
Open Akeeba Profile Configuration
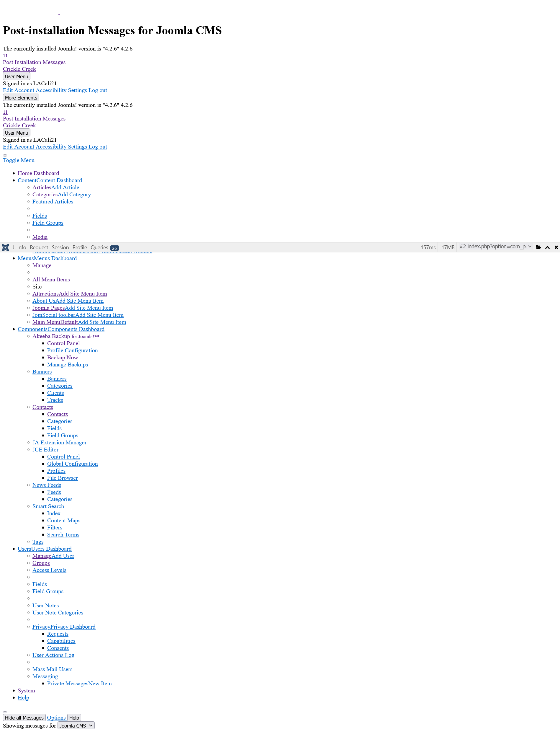72,350
